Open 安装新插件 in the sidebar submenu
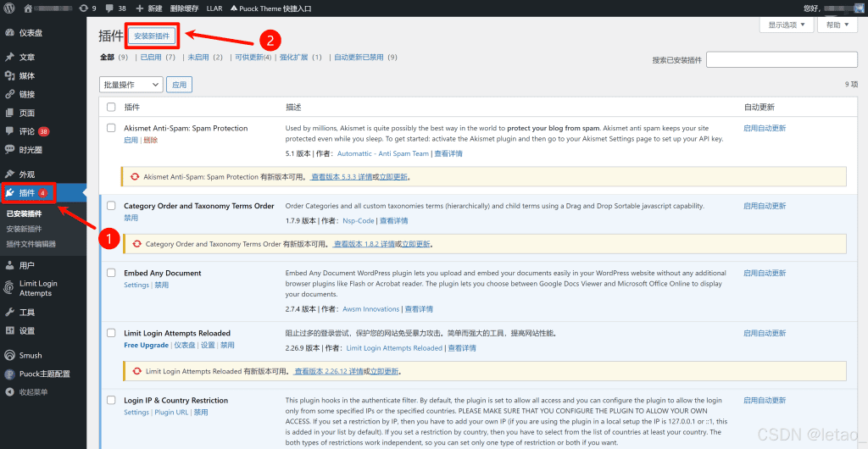 24,229
